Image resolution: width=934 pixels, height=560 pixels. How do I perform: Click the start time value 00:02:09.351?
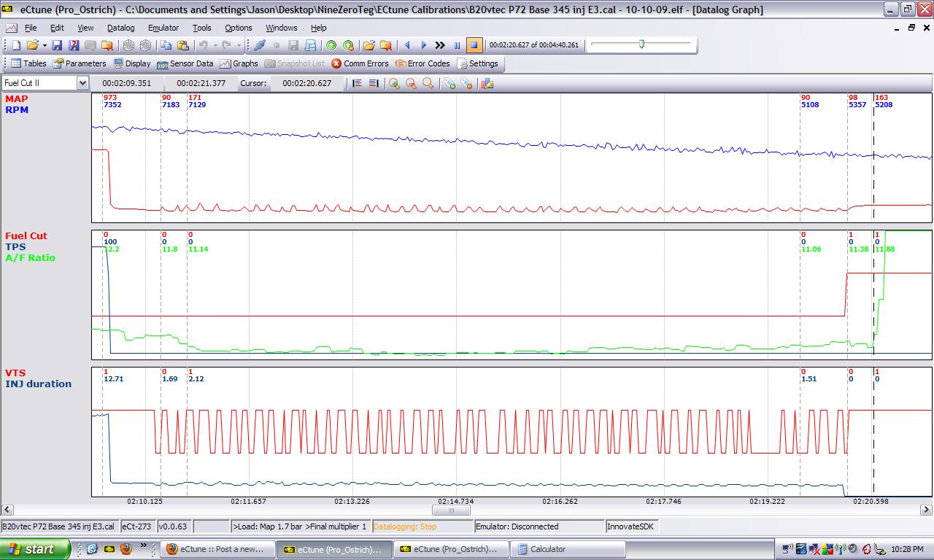[127, 83]
